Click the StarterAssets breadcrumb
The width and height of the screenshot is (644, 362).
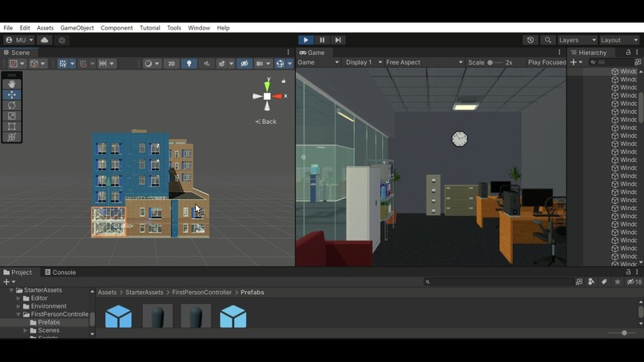click(144, 292)
